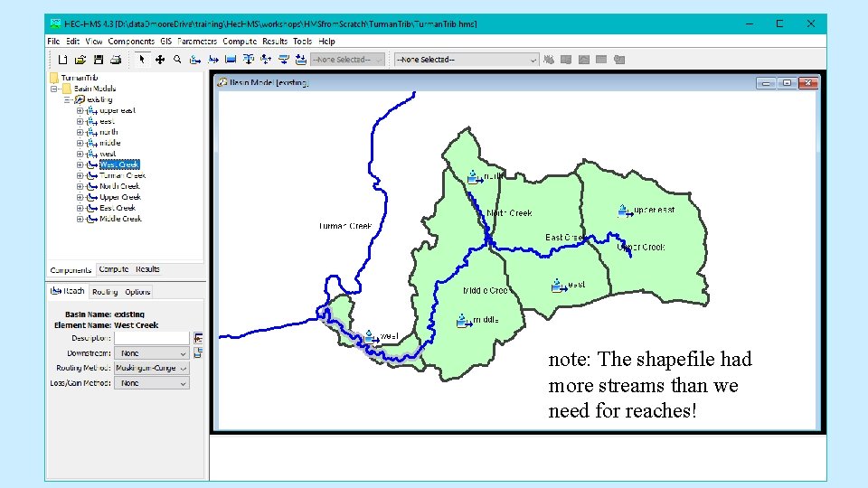
Task: Open the Parameters menu
Action: (197, 42)
